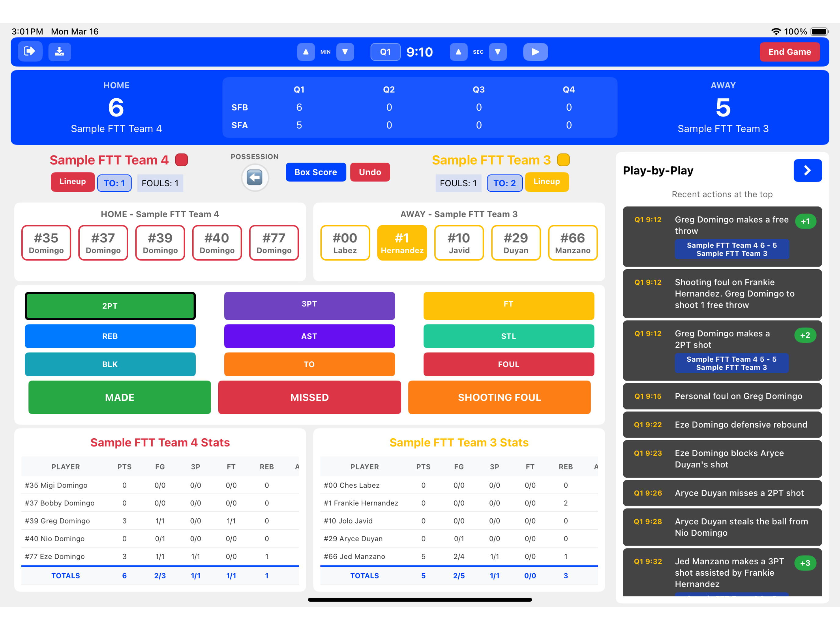Choose the FT action
The image size is (840, 630).
pyautogui.click(x=509, y=306)
